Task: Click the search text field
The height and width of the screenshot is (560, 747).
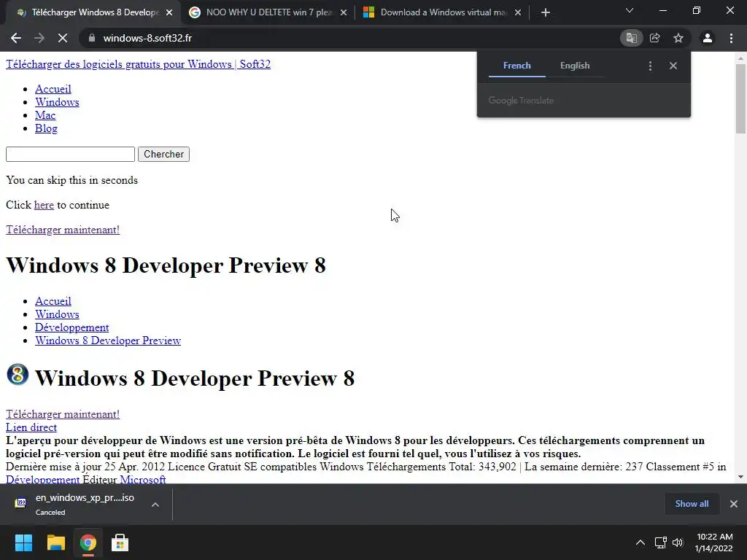Action: coord(71,155)
